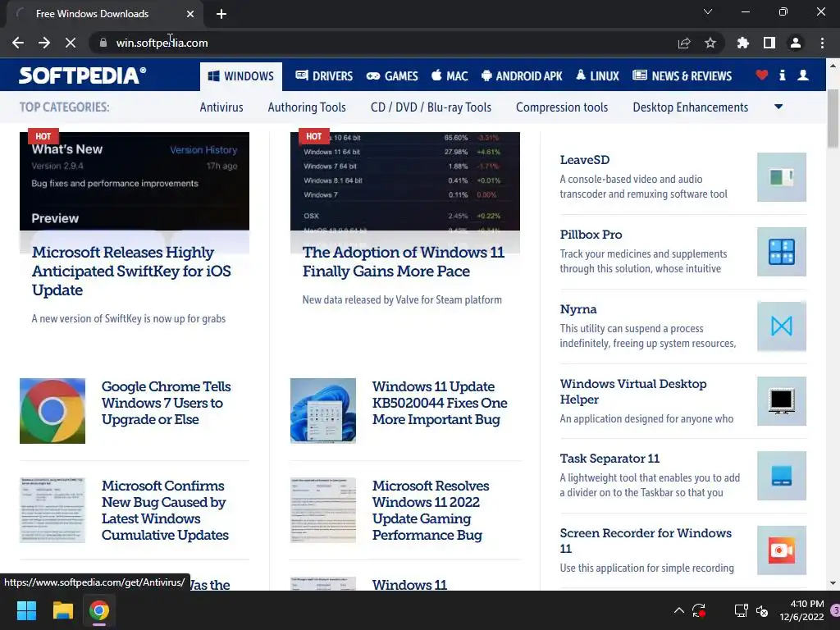Open the Mac section

point(450,76)
